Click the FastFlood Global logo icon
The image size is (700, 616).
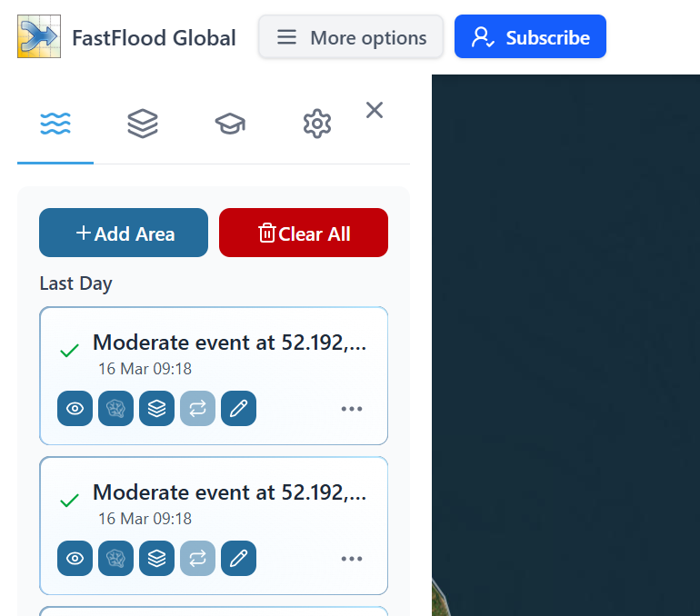coord(39,37)
